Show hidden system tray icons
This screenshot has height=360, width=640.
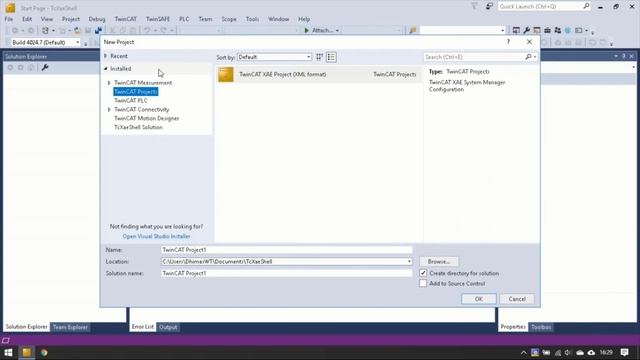click(524, 352)
